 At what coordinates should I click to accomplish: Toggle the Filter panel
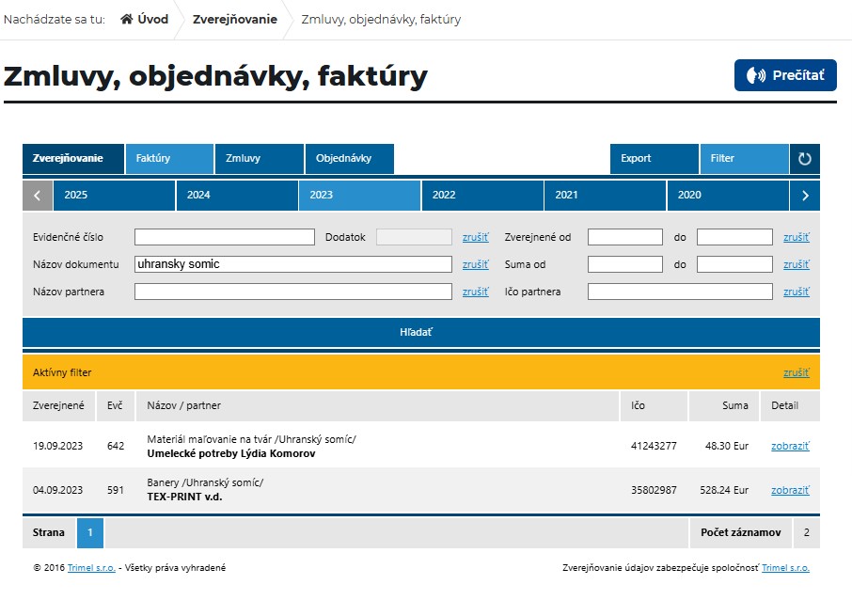[x=743, y=159]
